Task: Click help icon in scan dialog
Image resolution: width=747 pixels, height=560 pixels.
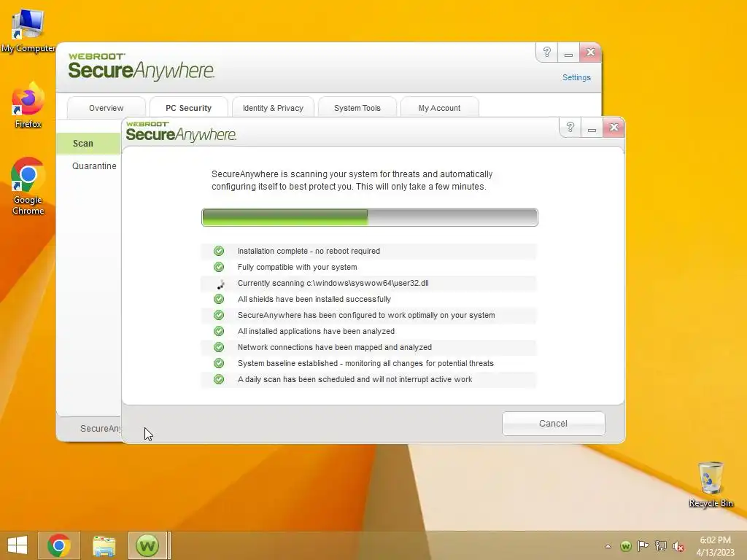Action: tap(570, 128)
